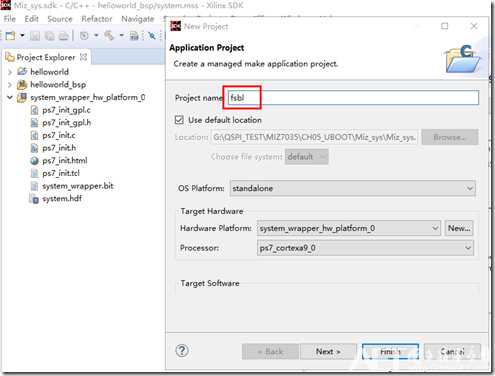Click the Cancel button
Screen dimensions: 495x376
[452, 352]
